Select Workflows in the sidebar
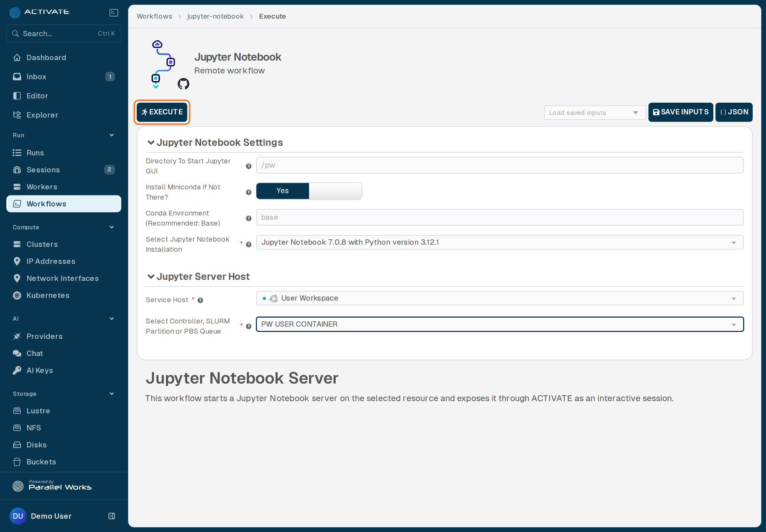 coord(64,204)
